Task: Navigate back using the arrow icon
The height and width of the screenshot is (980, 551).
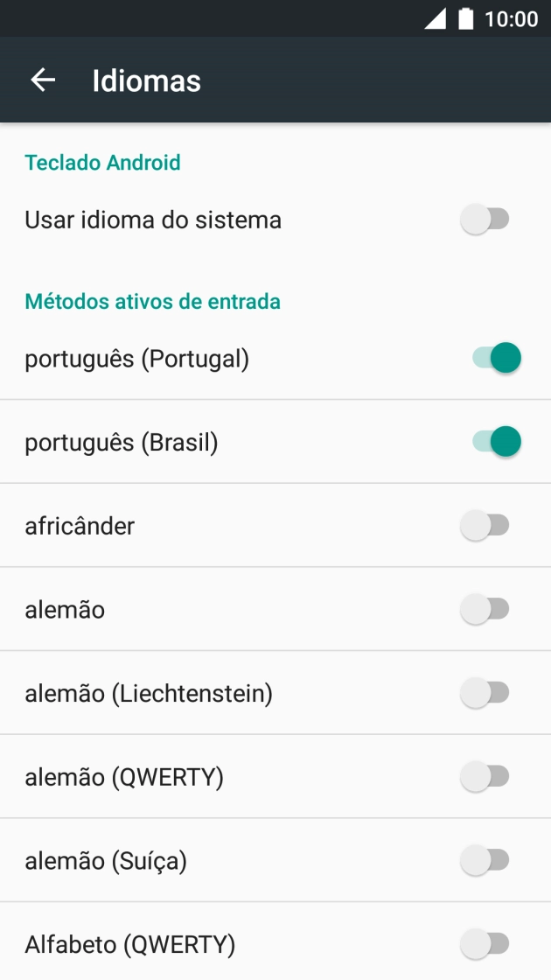Action: tap(42, 80)
